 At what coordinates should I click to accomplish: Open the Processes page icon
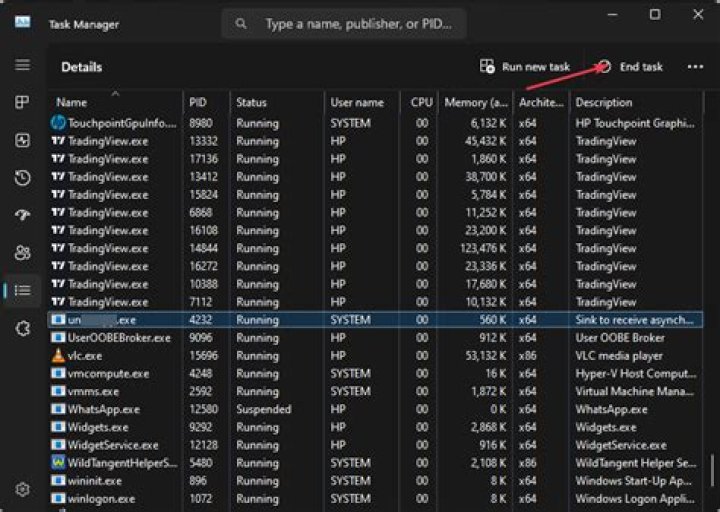coord(22,102)
